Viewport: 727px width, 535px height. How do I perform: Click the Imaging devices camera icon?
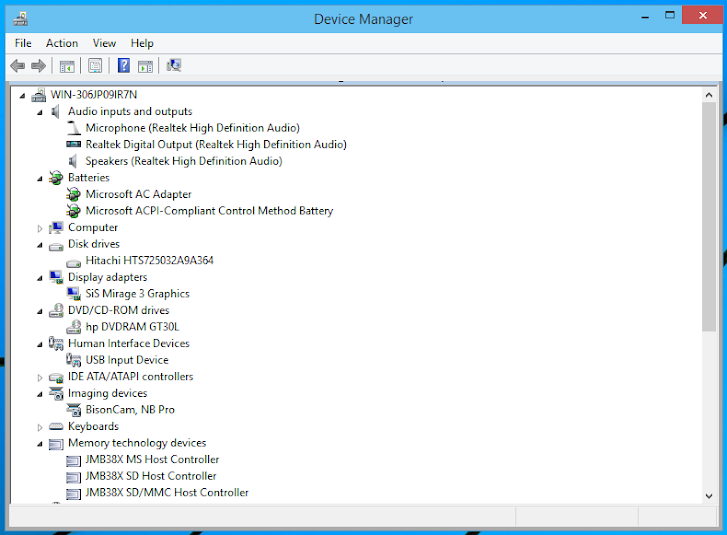click(x=56, y=393)
